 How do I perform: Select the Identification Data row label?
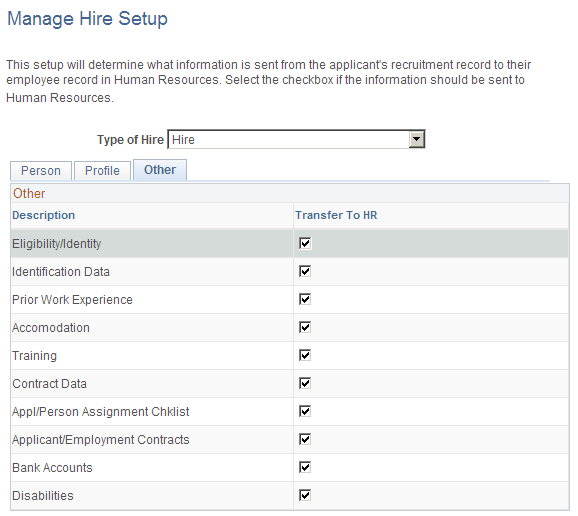(x=61, y=272)
